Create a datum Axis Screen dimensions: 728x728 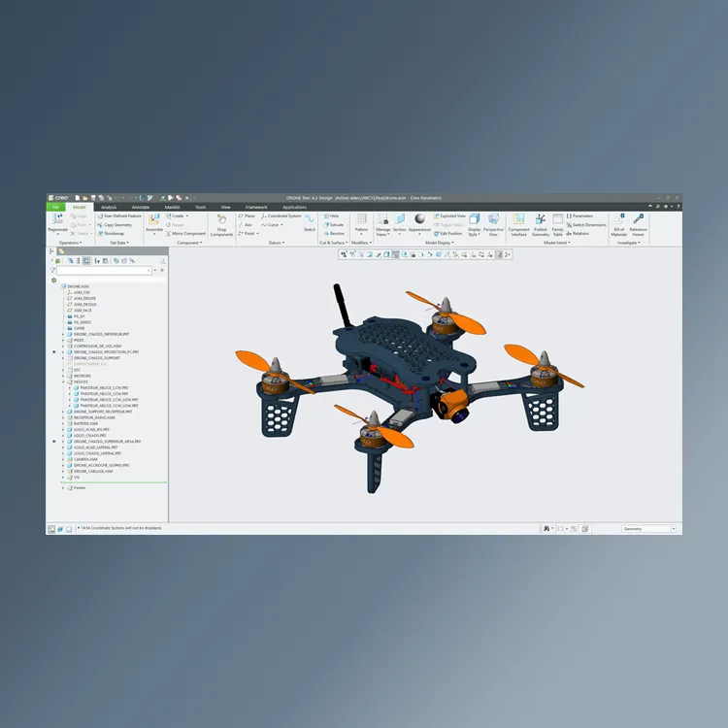(246, 225)
